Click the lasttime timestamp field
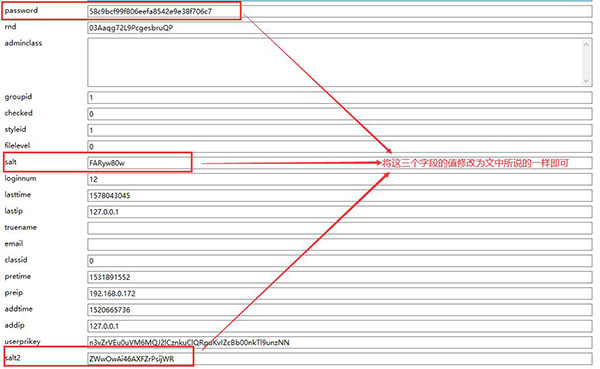 coord(340,196)
